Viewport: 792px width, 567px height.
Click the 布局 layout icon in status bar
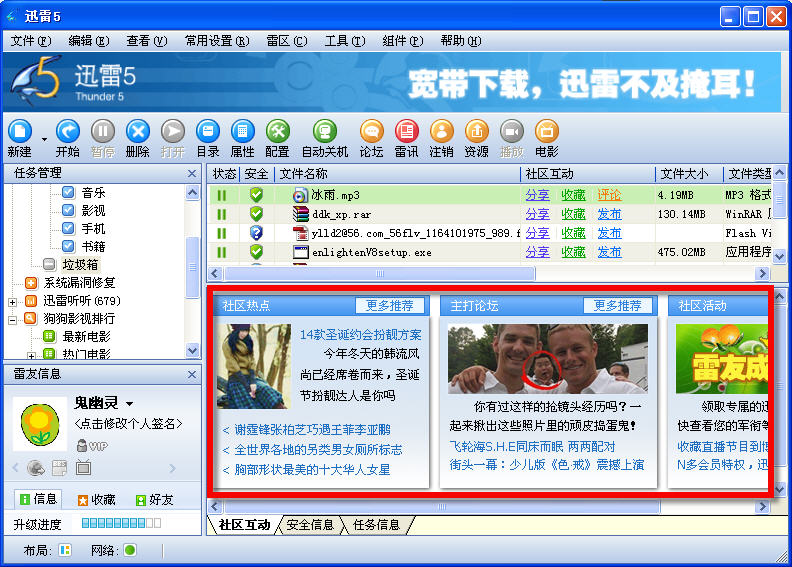click(x=65, y=550)
